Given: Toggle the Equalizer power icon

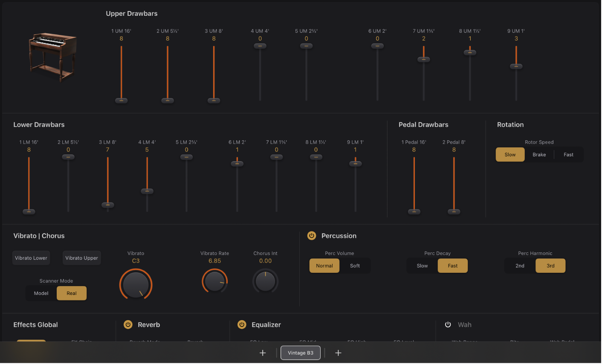Looking at the screenshot, I should [x=242, y=325].
